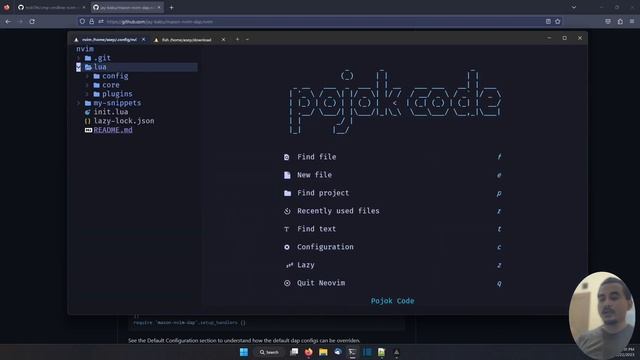The width and height of the screenshot is (640, 360).
Task: Click Firefox icon in taskbar
Action: (309, 352)
